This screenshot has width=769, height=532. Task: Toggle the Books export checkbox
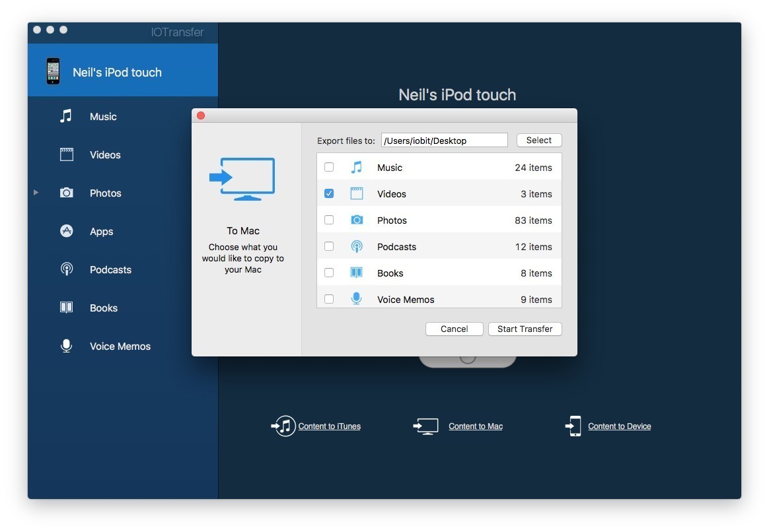tap(329, 273)
